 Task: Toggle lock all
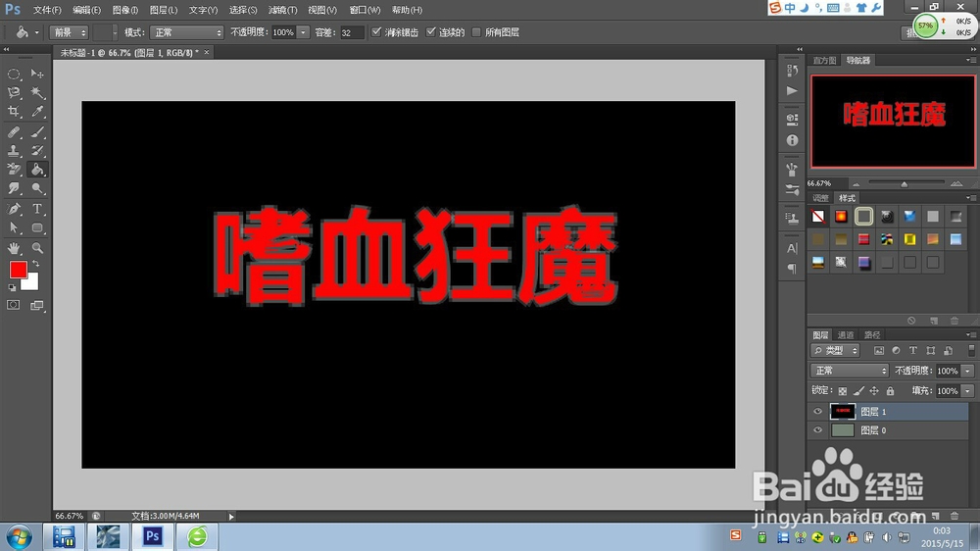(x=891, y=391)
